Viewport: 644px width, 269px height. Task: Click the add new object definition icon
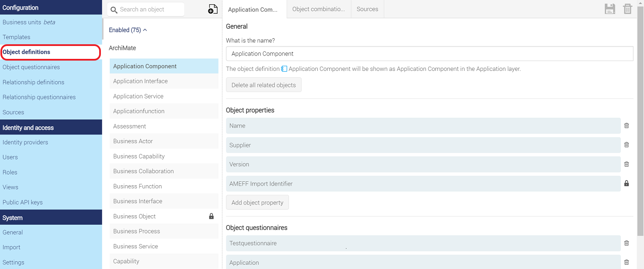click(x=213, y=9)
